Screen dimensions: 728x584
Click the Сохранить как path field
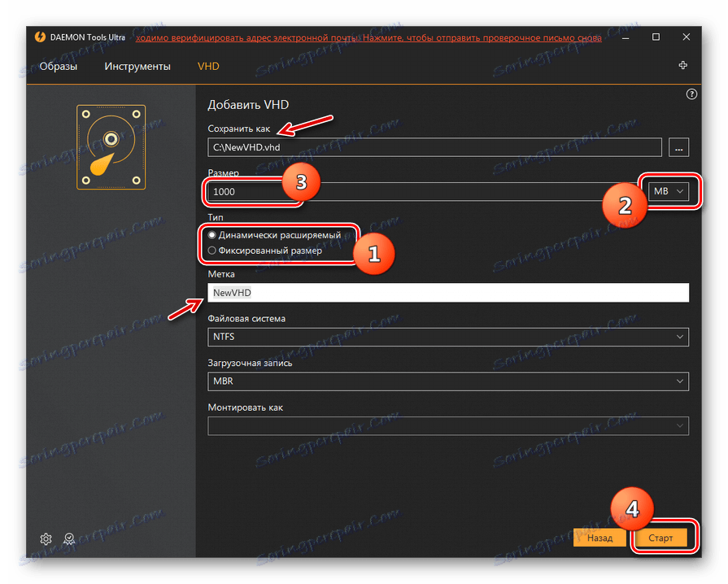[x=434, y=147]
